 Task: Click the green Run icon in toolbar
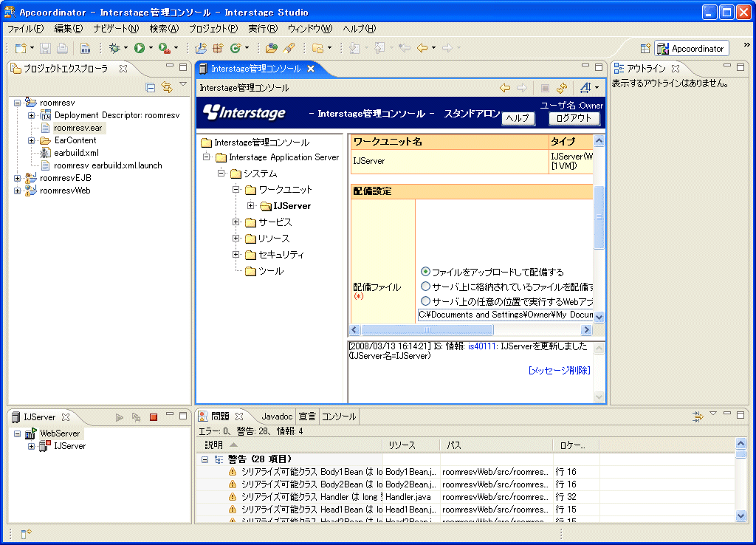pos(140,48)
